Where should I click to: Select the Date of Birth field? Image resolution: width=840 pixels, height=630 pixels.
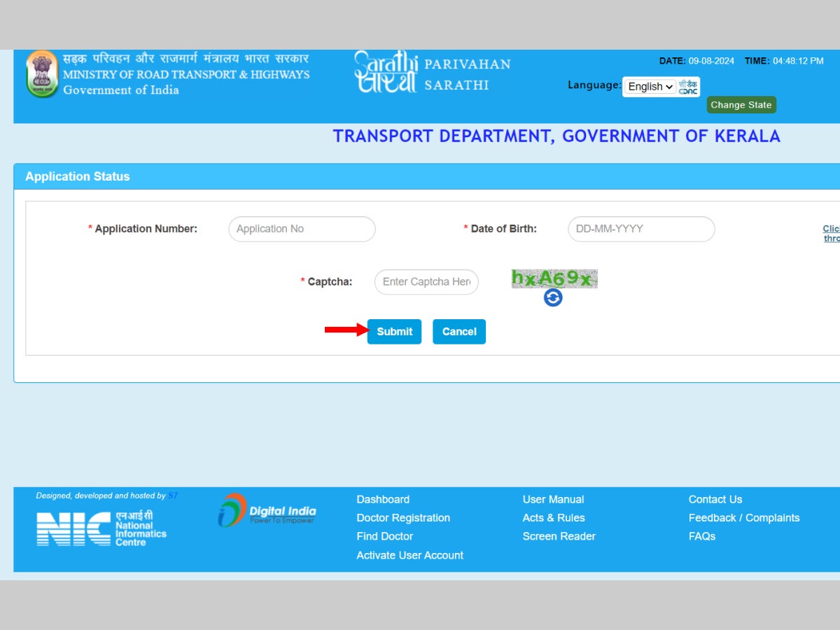click(640, 229)
